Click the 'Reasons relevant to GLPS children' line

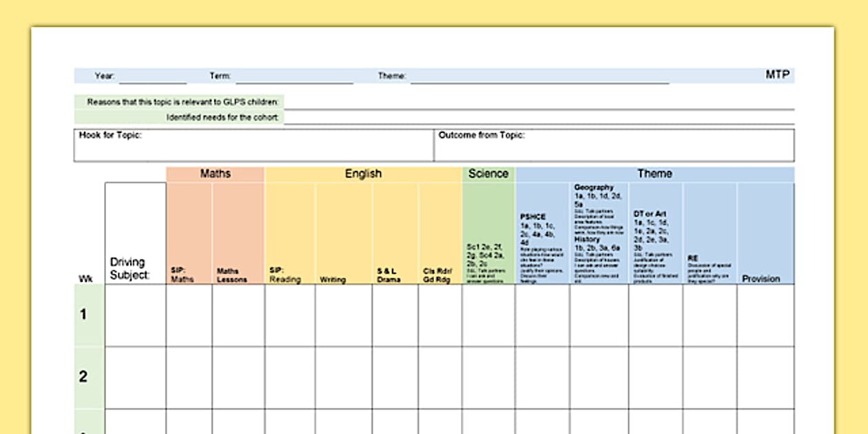(x=539, y=102)
